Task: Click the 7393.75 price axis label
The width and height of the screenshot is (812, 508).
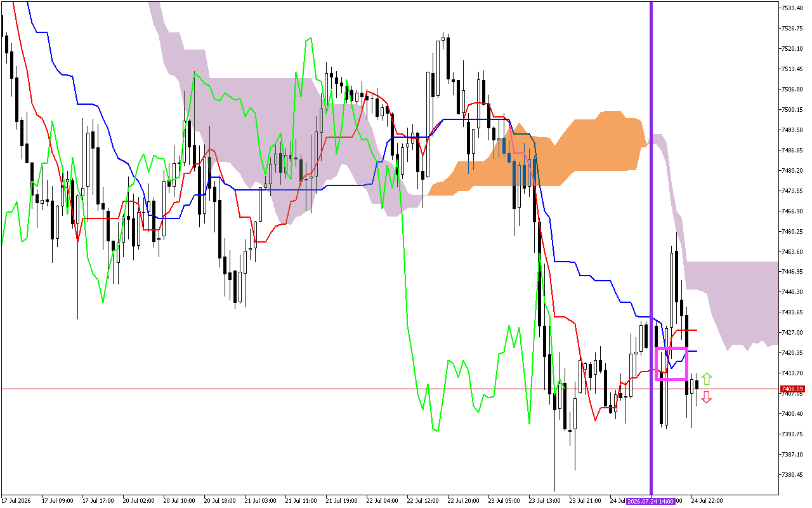Action: pyautogui.click(x=793, y=434)
